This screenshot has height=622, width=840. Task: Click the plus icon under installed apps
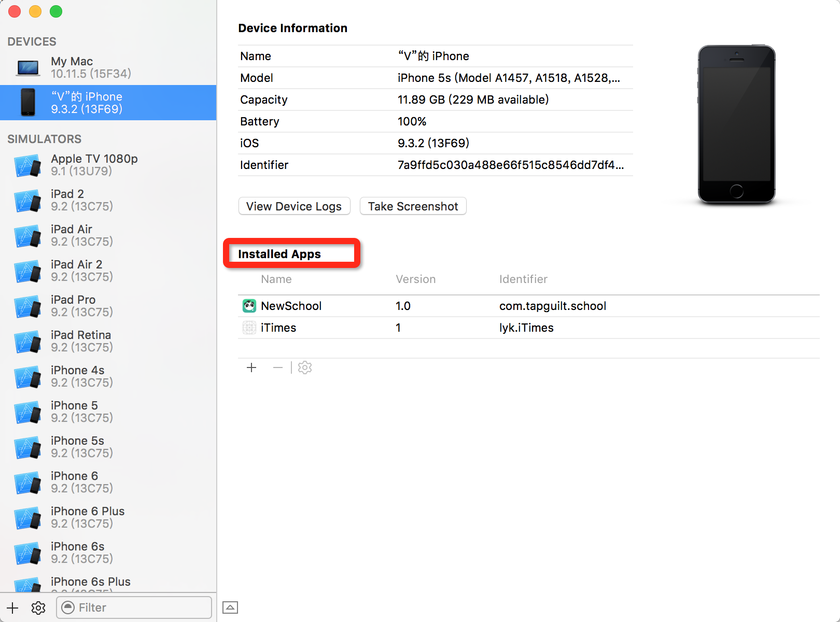pyautogui.click(x=251, y=367)
